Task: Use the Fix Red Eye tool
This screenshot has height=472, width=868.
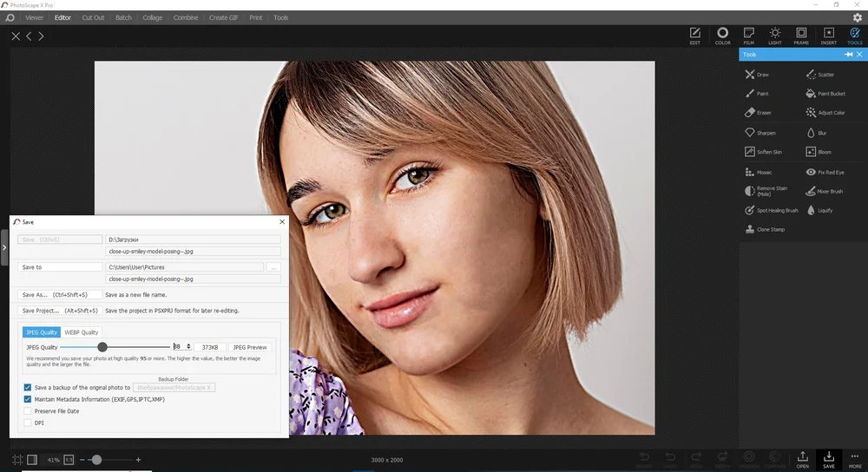Action: (825, 172)
